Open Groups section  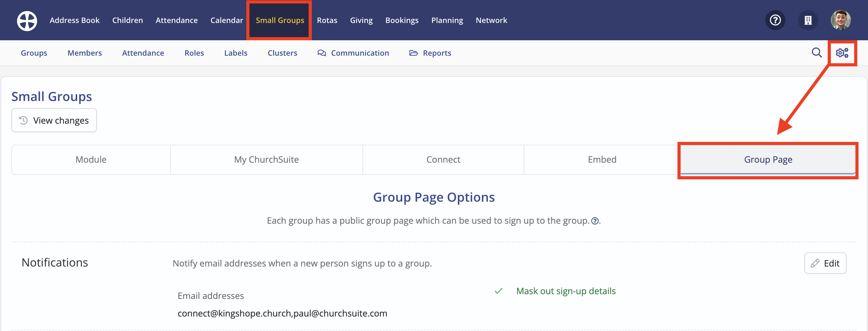34,53
